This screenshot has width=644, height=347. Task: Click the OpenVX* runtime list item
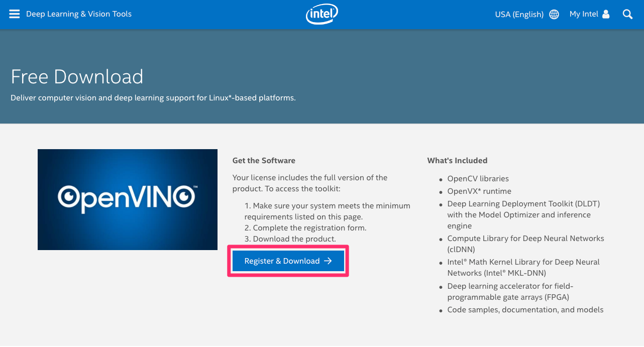[x=479, y=191]
